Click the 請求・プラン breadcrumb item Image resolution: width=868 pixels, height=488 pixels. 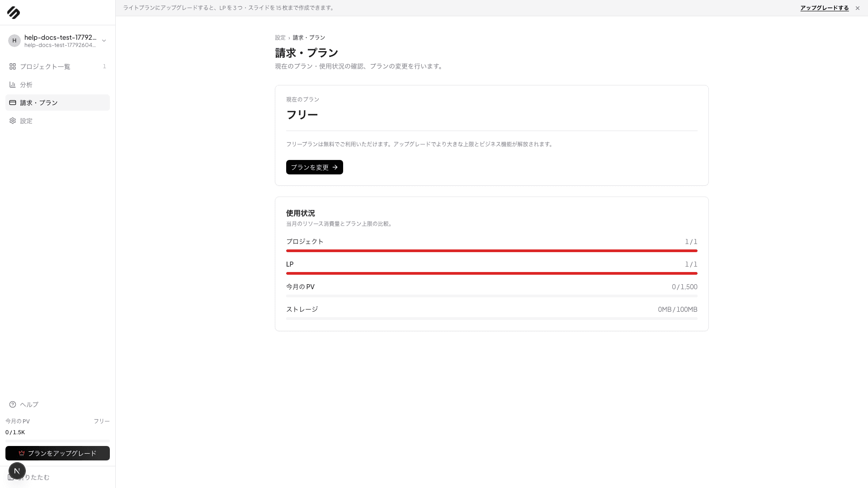pyautogui.click(x=309, y=38)
